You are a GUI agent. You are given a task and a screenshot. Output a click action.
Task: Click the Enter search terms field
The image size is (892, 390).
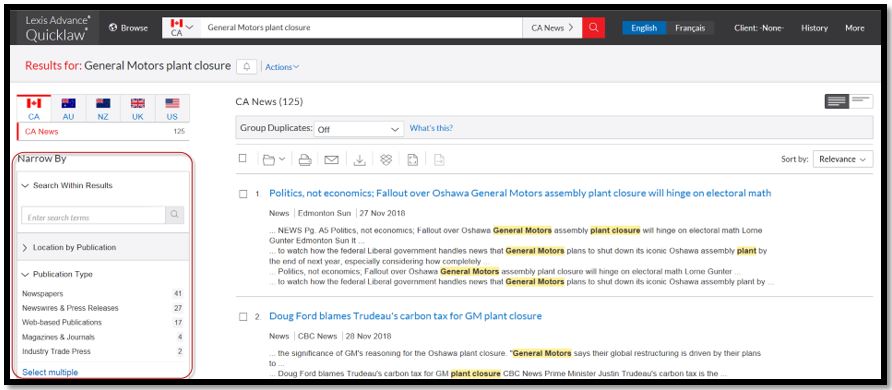coord(93,215)
